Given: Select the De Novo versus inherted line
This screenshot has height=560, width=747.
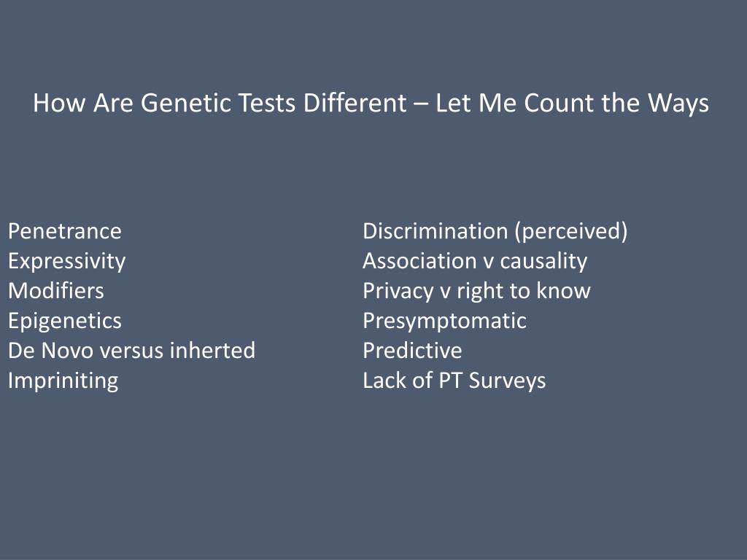Looking at the screenshot, I should click(x=131, y=351).
